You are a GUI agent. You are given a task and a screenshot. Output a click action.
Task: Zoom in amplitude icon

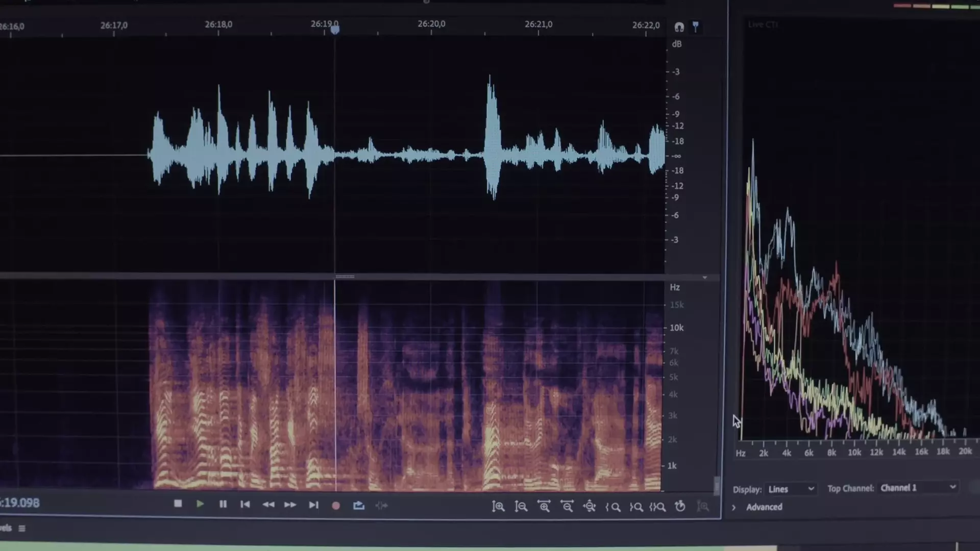coord(498,507)
